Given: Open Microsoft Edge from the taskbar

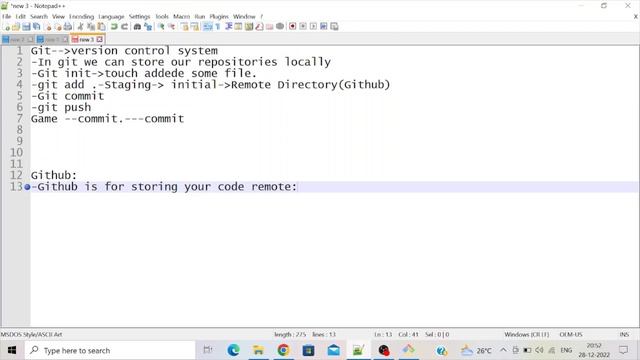Looking at the screenshot, I should pyautogui.click(x=233, y=350).
